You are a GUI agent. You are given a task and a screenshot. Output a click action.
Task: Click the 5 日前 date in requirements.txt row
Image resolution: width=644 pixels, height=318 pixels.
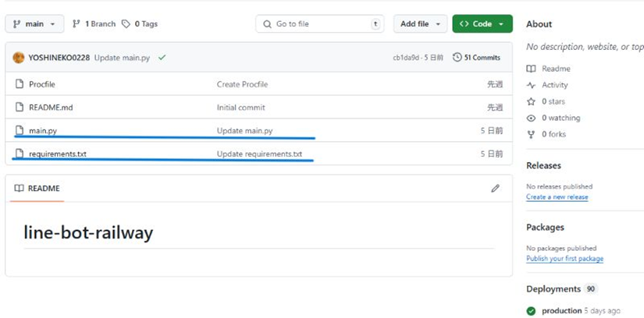492,154
